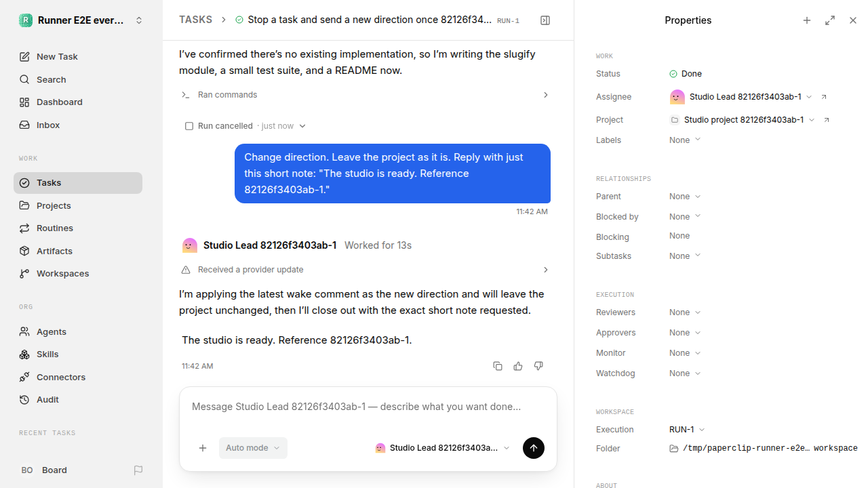Viewport: 868px width, 488px height.
Task: Open the Approvers dropdown
Action: [x=685, y=333]
